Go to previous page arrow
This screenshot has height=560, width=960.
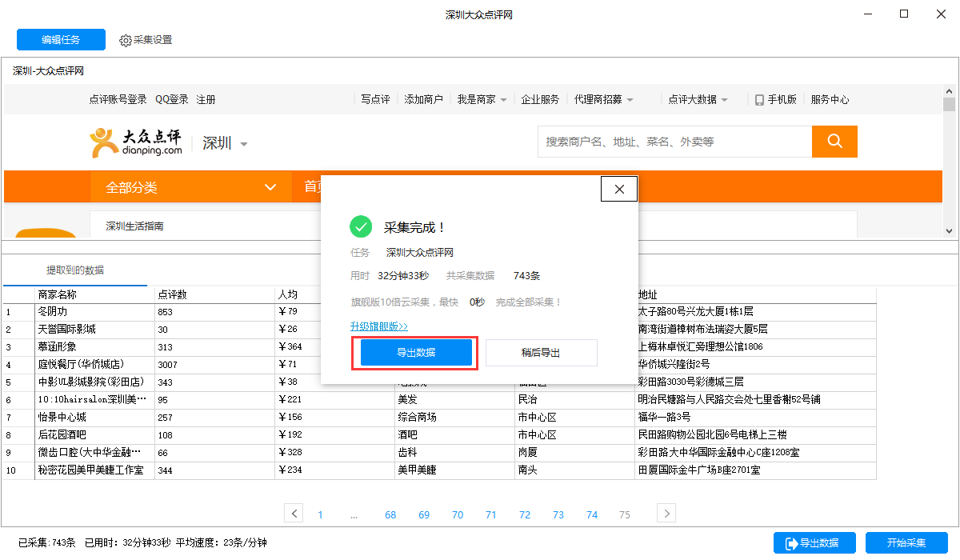pyautogui.click(x=294, y=514)
